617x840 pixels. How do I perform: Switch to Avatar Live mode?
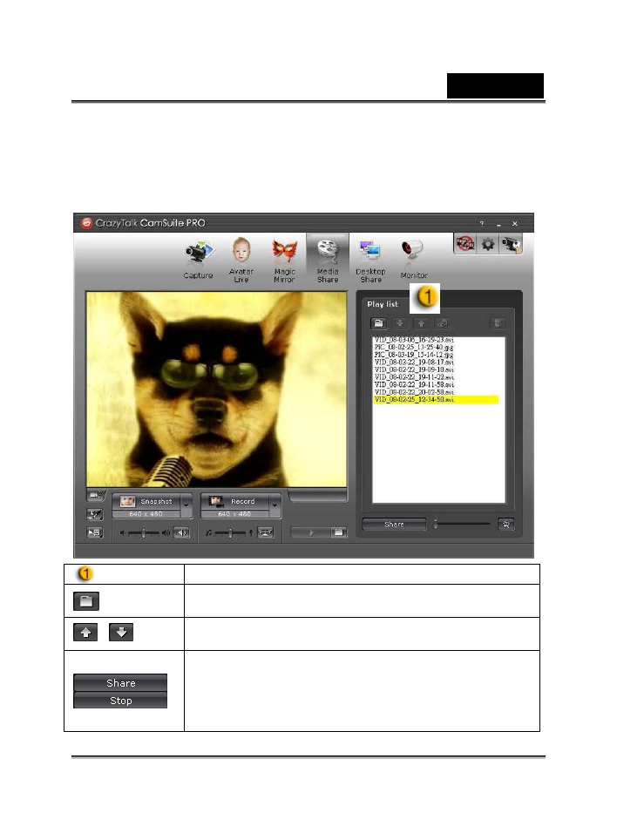click(241, 259)
